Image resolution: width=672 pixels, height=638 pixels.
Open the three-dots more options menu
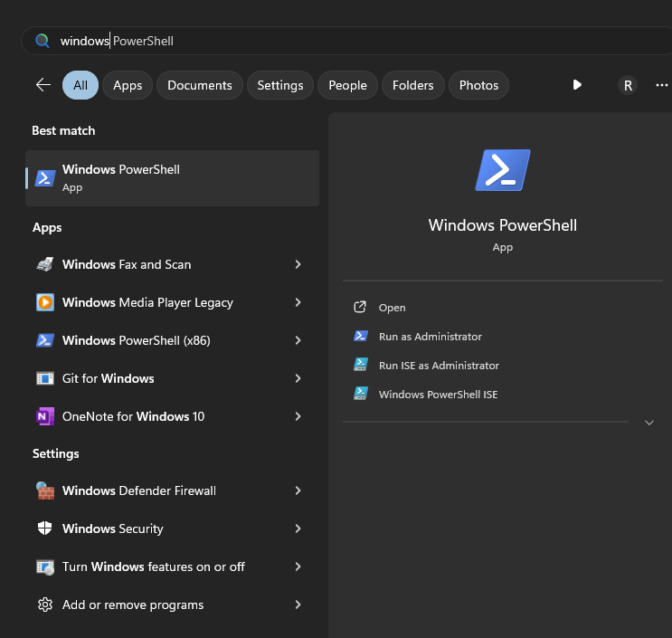tap(662, 85)
